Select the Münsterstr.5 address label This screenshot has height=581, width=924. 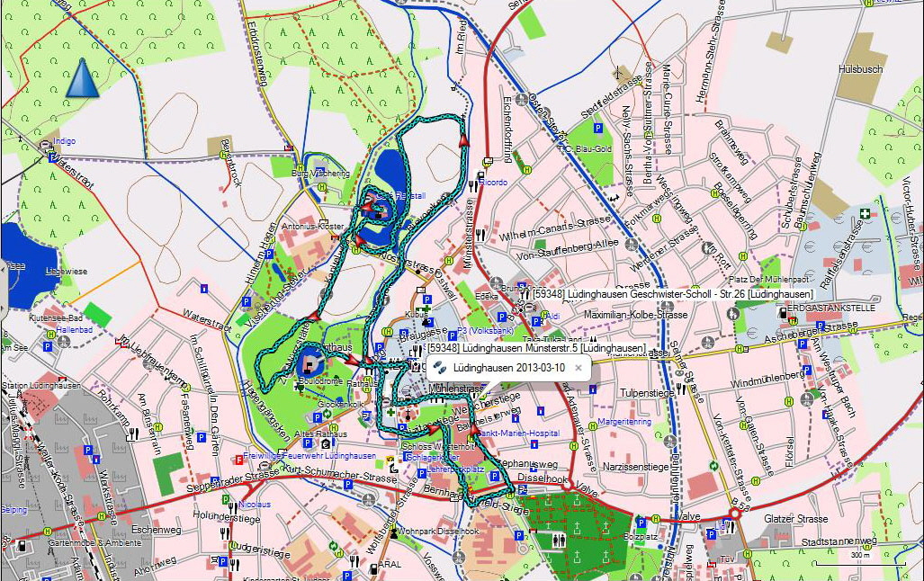(536, 348)
